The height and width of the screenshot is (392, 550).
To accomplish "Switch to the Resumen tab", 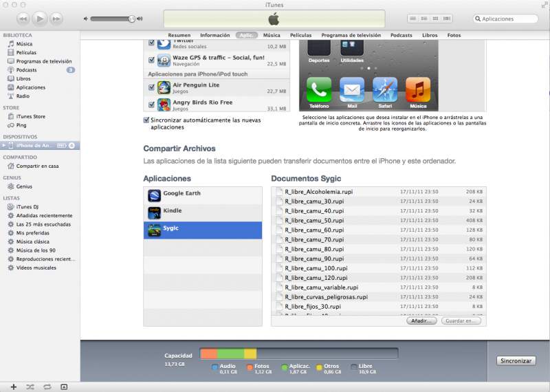I will (179, 35).
